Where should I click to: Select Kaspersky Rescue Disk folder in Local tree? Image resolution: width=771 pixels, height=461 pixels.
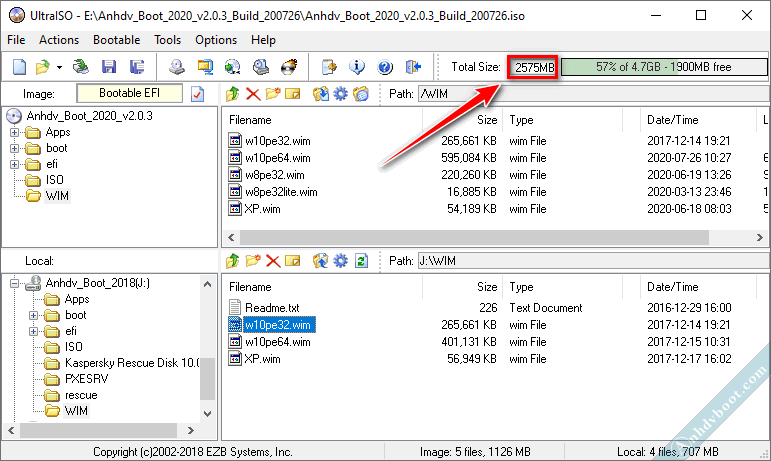coord(132,363)
